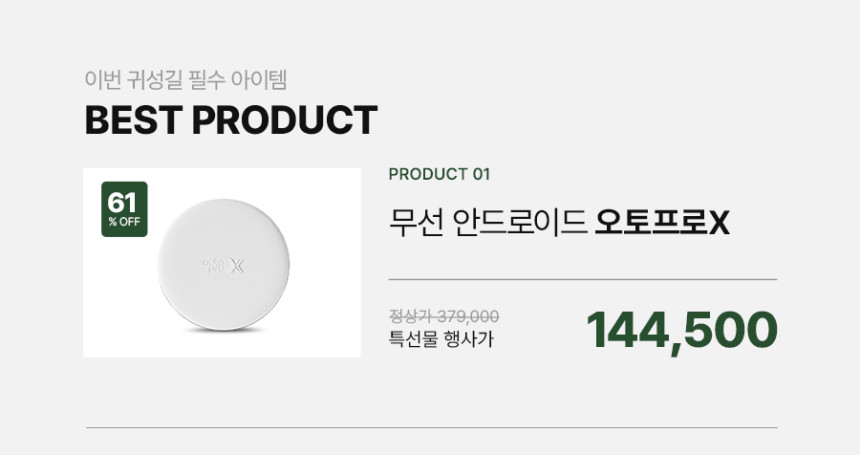Image resolution: width=860 pixels, height=455 pixels.
Task: Click the X logo on the white device
Action: tap(237, 266)
